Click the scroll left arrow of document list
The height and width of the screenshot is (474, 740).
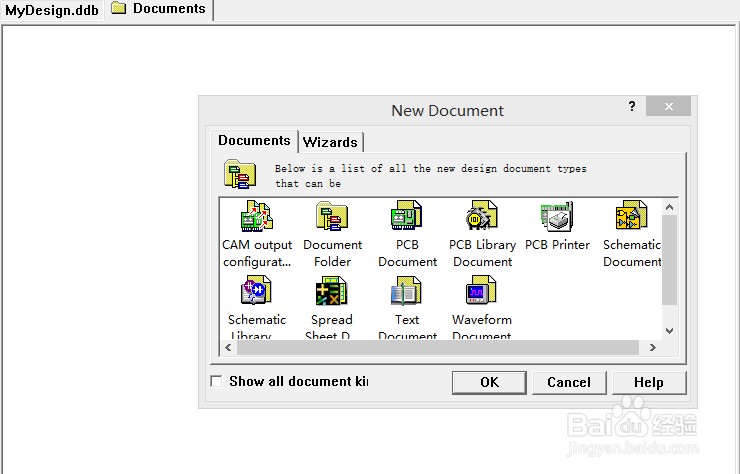tap(228, 347)
